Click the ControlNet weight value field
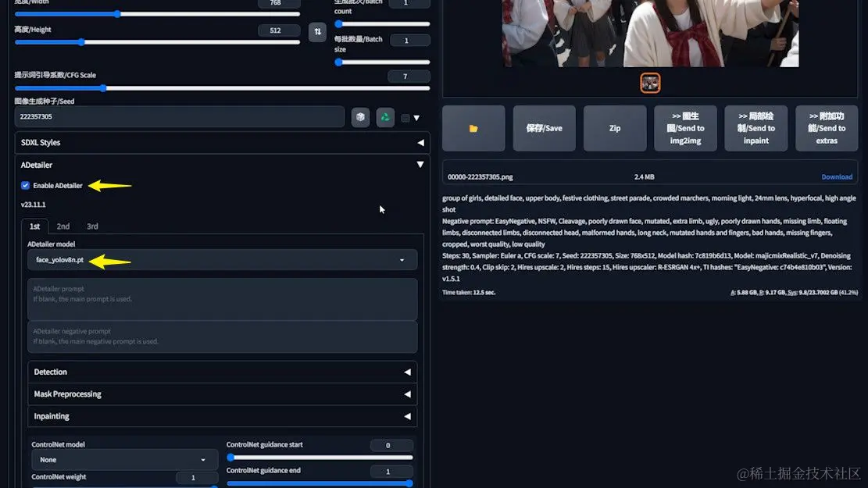 (197, 478)
